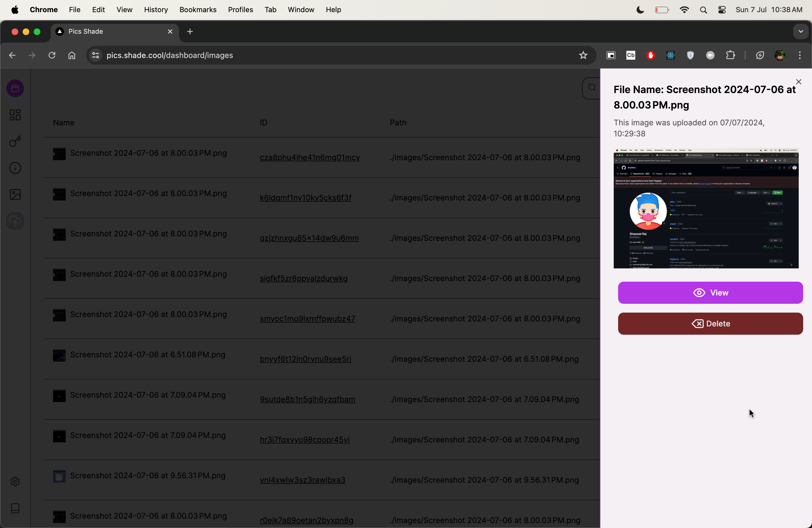Image resolution: width=812 pixels, height=528 pixels.
Task: Open the Extensions puzzle-piece menu
Action: 731,55
